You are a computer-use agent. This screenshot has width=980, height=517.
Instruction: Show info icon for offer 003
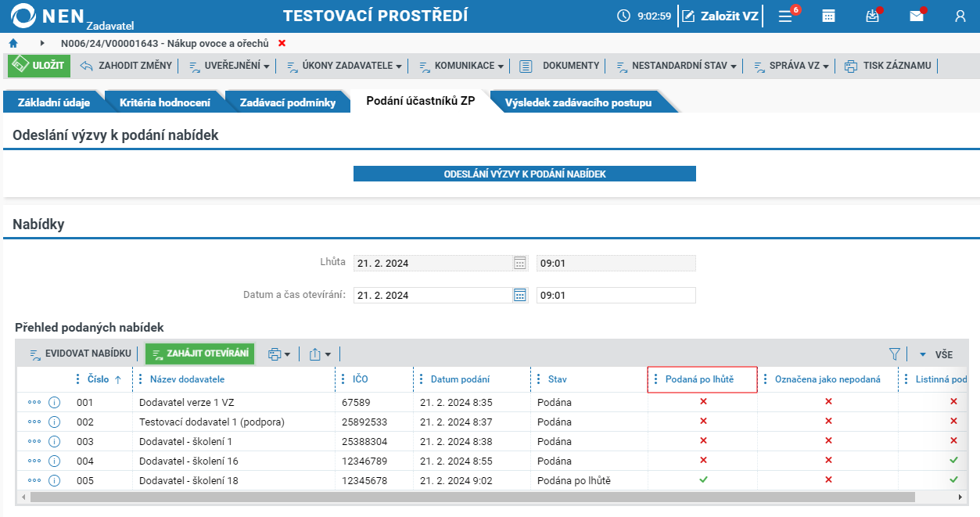[x=55, y=441]
